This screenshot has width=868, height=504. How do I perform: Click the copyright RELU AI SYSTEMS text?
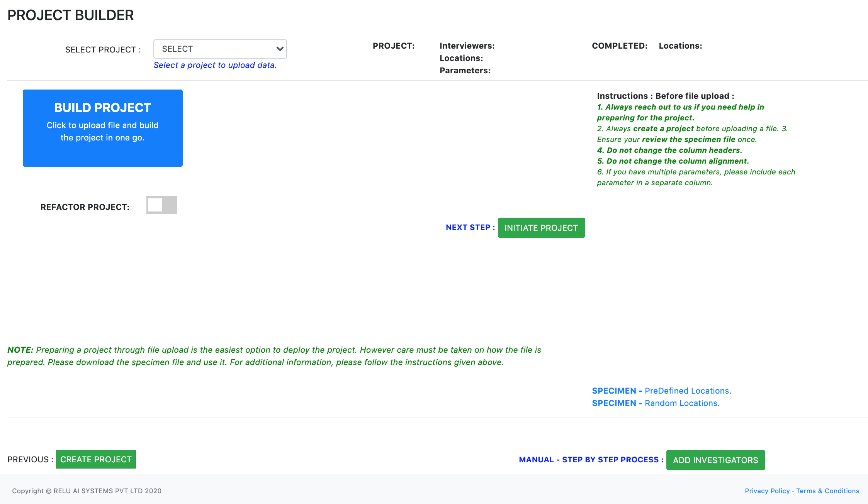(x=87, y=491)
